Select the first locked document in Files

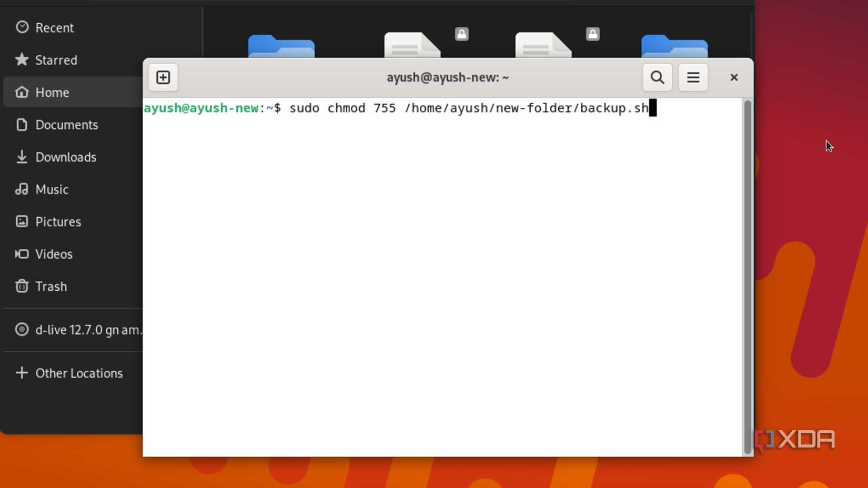tap(412, 45)
